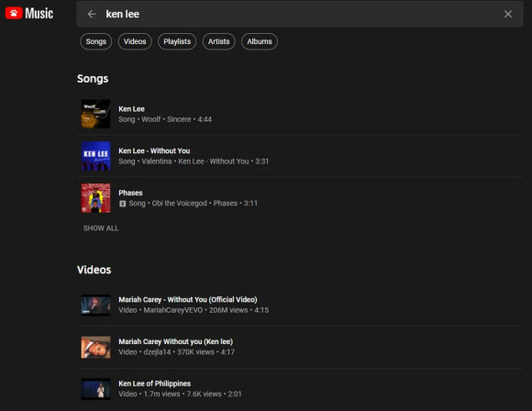Click the Songs section heading
532x411 pixels.
[93, 79]
